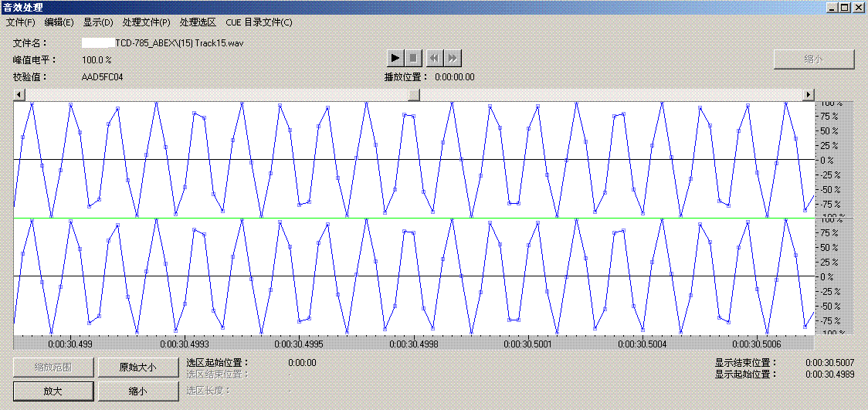Open the 显示(D) menu
Screen dimensions: 868x410
(x=98, y=22)
